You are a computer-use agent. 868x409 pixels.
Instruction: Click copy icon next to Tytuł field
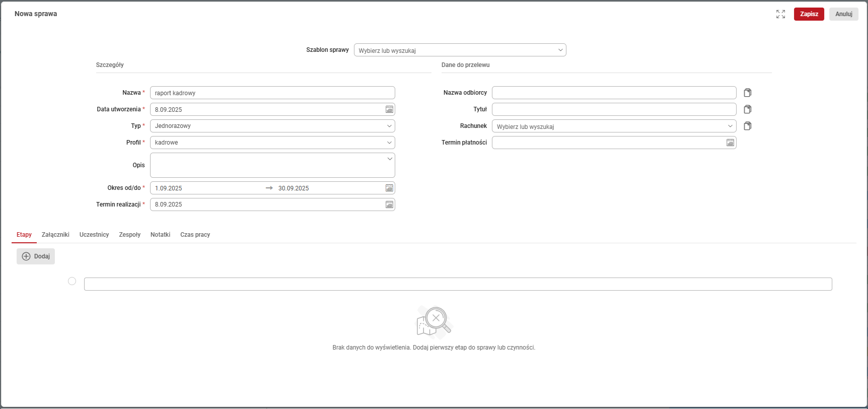(748, 109)
